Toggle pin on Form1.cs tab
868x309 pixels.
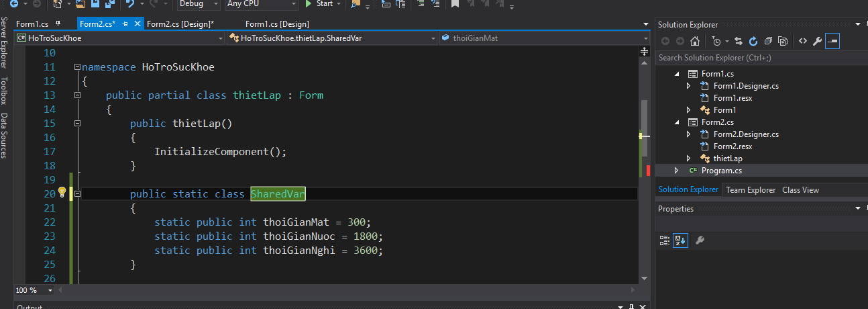[58, 24]
